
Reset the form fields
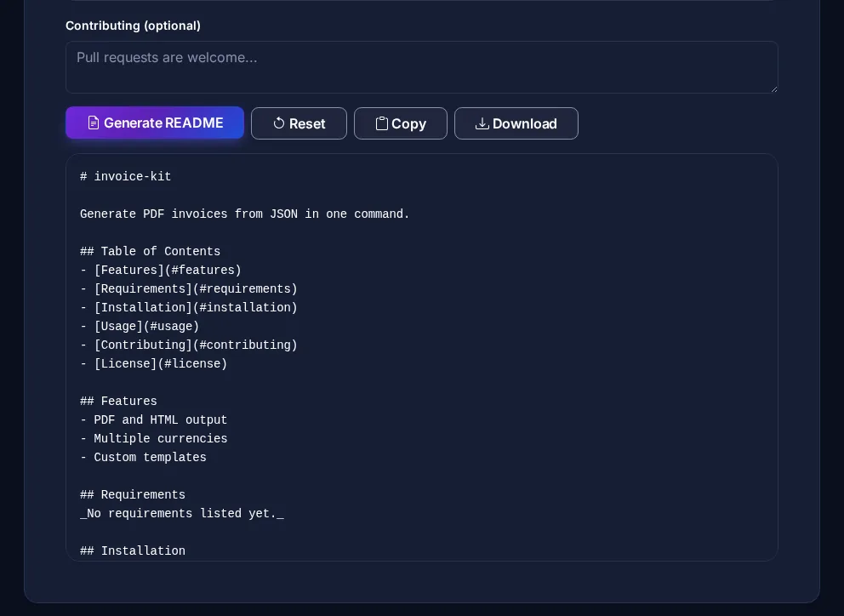(x=299, y=123)
